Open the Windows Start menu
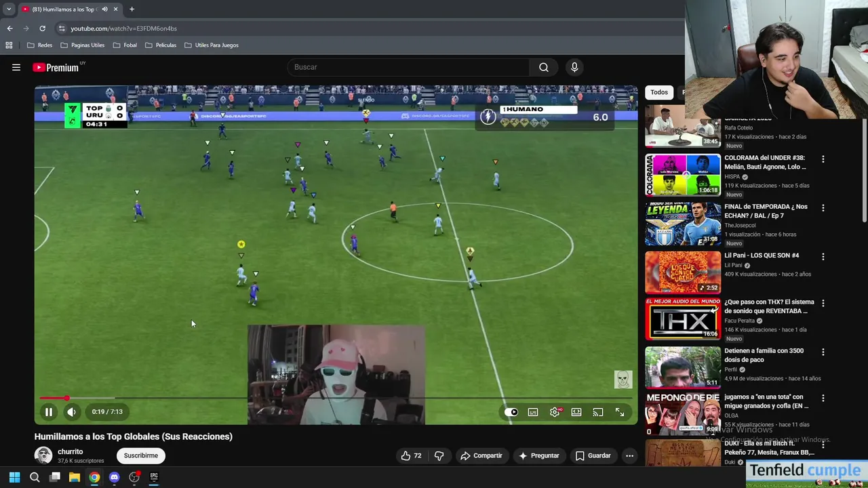868x488 pixels. click(x=14, y=477)
